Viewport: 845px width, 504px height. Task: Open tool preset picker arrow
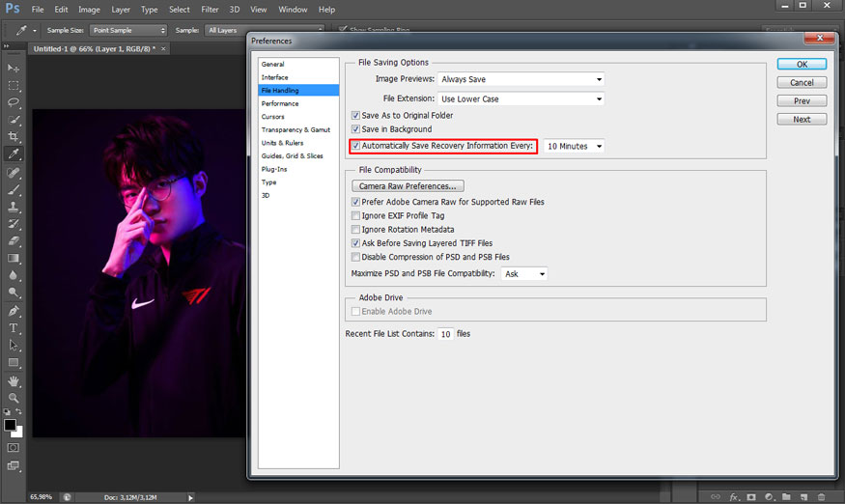(x=35, y=31)
